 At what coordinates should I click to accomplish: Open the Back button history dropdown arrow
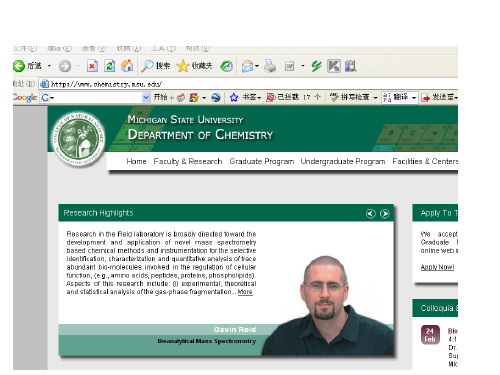49,66
